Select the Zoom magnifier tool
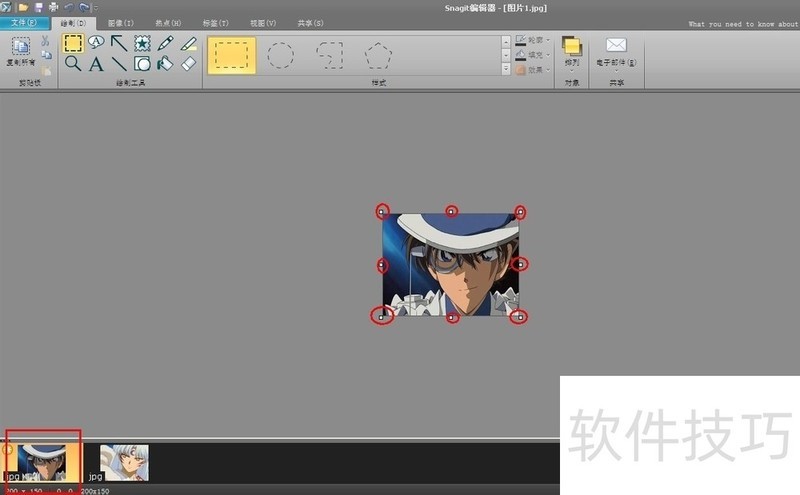Image resolution: width=800 pixels, height=495 pixels. pyautogui.click(x=73, y=64)
